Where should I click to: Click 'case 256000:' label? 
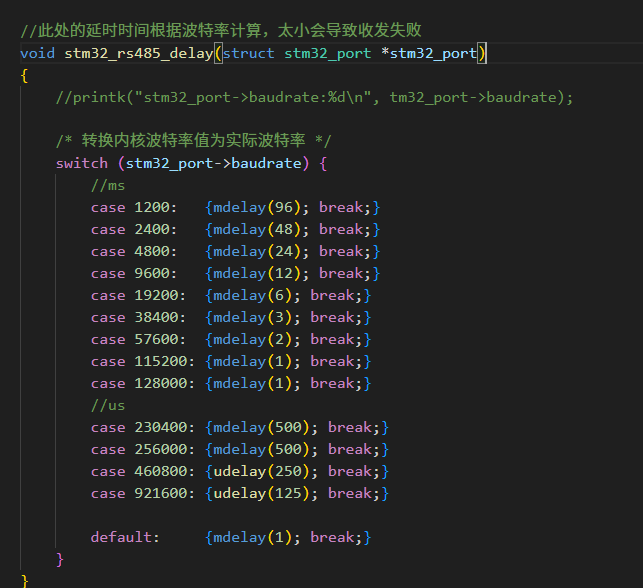pyautogui.click(x=143, y=449)
